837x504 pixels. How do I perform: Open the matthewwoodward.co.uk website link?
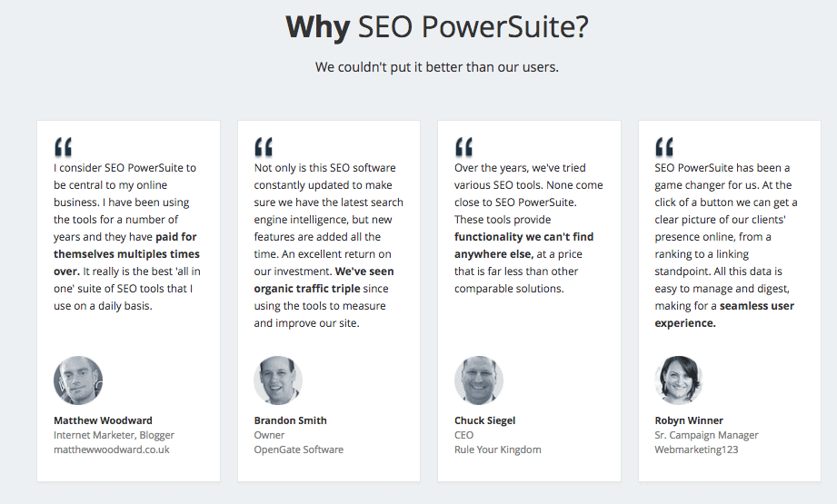112,450
